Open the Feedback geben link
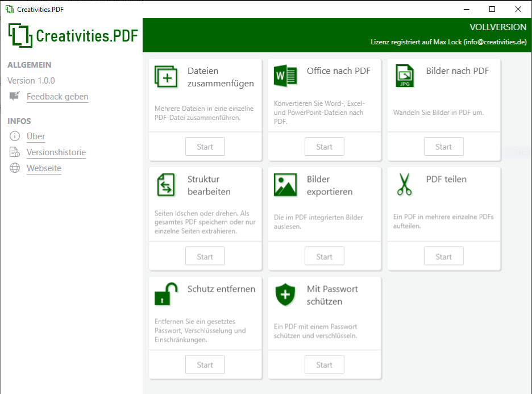 [57, 97]
